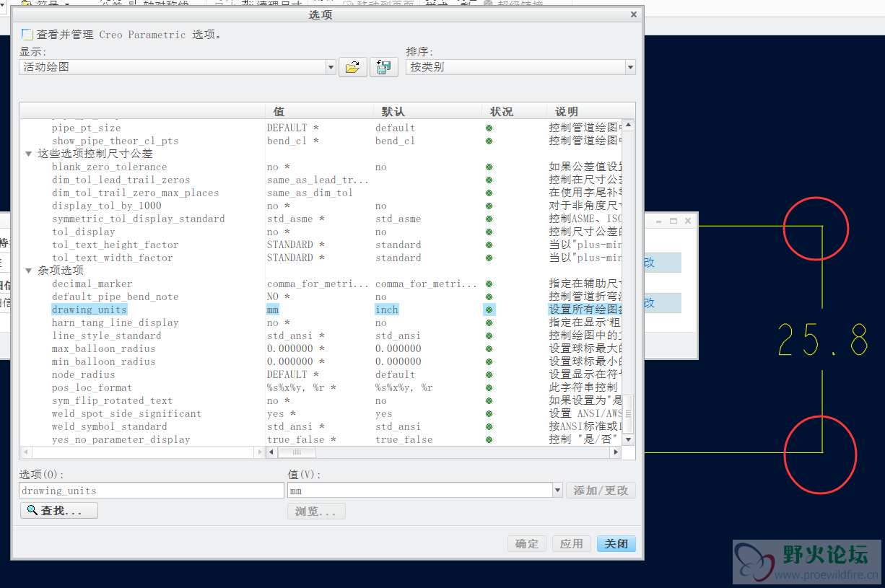This screenshot has width=885, height=588.
Task: Select the yes_no_parameter_display option
Action: (121, 439)
